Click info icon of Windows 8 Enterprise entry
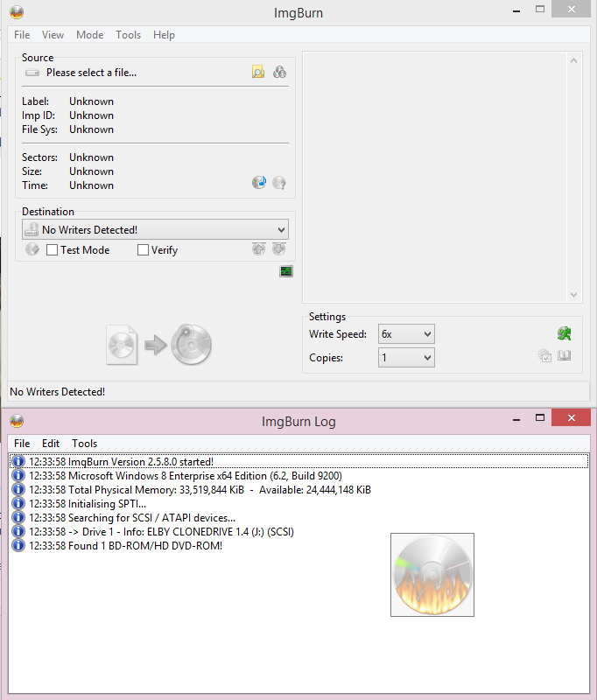 [18, 475]
